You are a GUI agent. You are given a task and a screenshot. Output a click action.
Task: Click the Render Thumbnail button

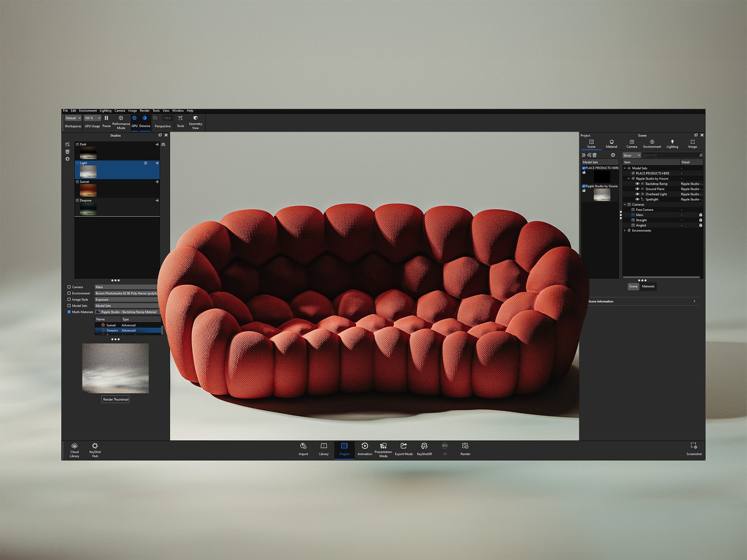[x=115, y=399]
